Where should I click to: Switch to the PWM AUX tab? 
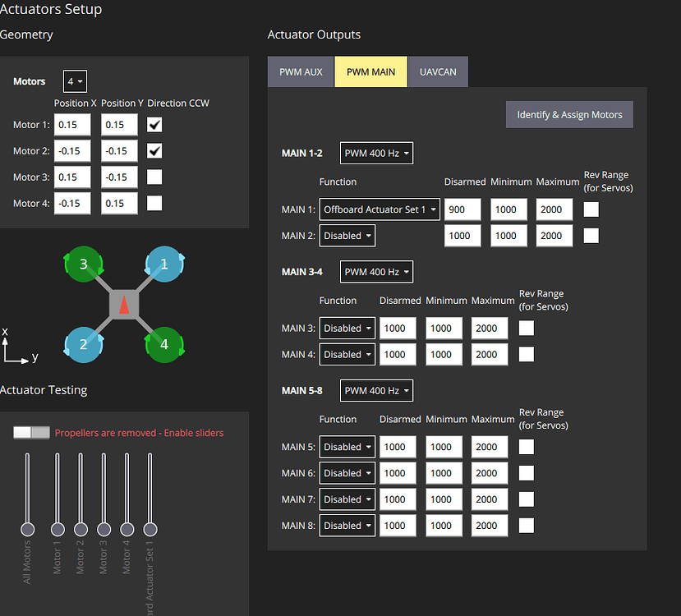[x=300, y=71]
